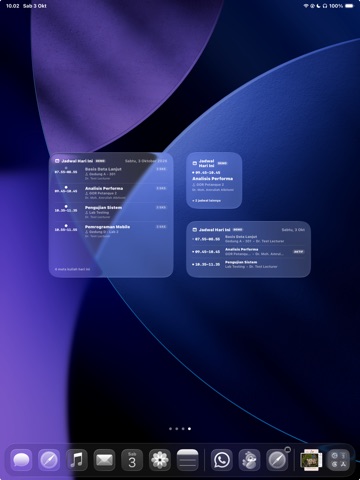Tap the battery indicator showing 100%

coord(349,6)
